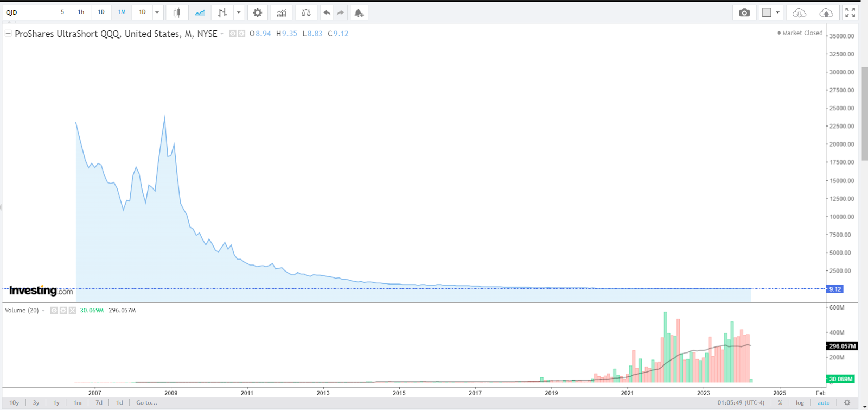Set the date range to 1d
The width and height of the screenshot is (868, 410).
(119, 403)
